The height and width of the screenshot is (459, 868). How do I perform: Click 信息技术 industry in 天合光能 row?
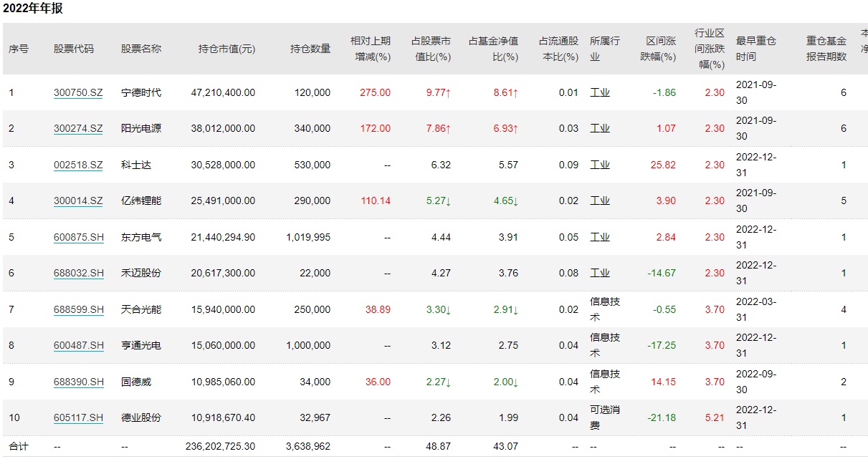tap(605, 309)
